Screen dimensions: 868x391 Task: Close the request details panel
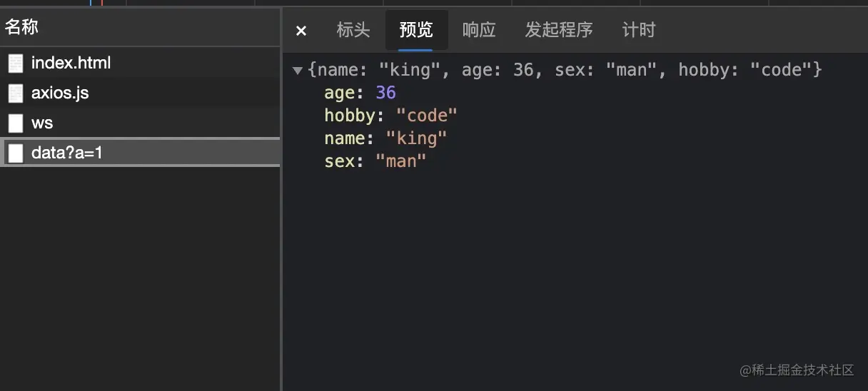301,31
